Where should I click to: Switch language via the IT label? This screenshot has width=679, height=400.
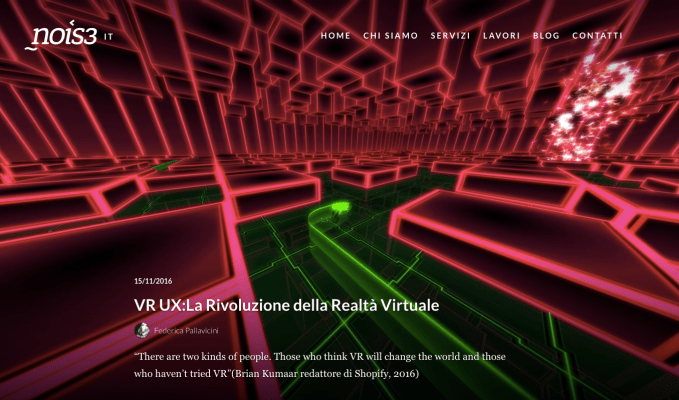tap(108, 37)
